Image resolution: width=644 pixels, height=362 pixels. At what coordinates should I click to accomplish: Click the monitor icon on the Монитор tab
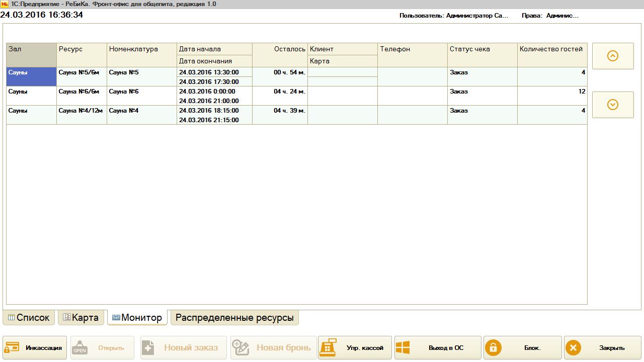(x=116, y=318)
